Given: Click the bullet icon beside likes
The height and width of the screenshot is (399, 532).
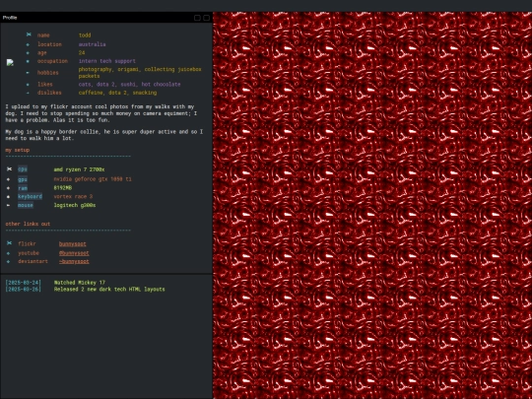Looking at the screenshot, I should (x=28, y=85).
